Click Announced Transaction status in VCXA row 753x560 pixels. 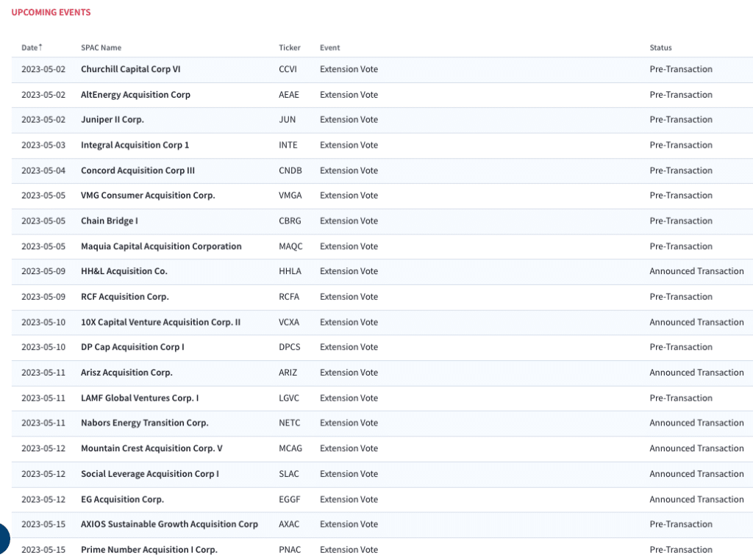coord(697,322)
